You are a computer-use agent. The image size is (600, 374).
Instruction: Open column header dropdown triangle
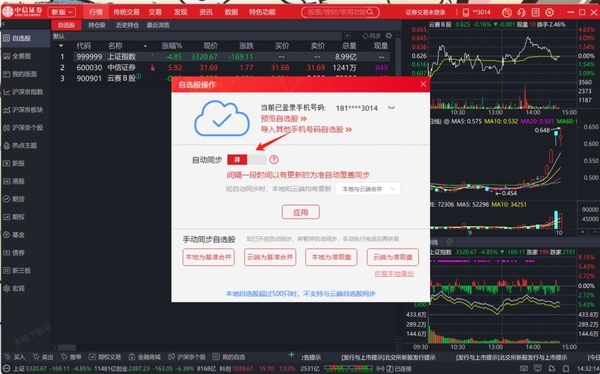(61, 46)
